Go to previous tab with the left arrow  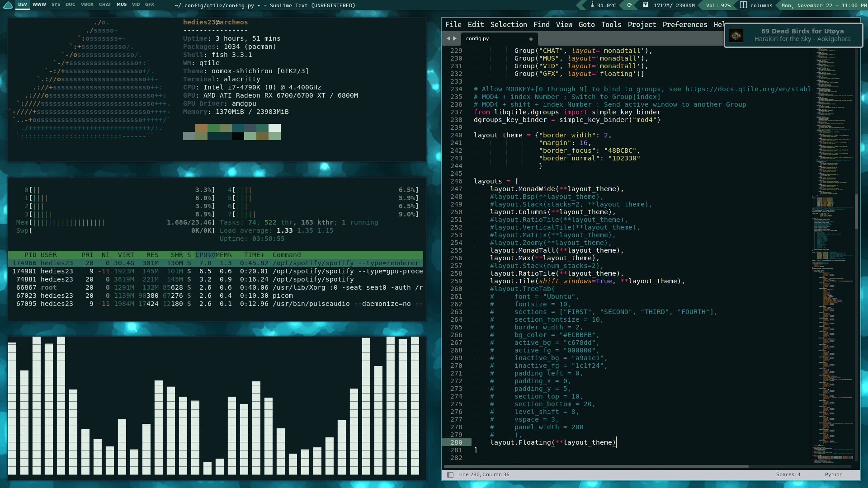[448, 38]
